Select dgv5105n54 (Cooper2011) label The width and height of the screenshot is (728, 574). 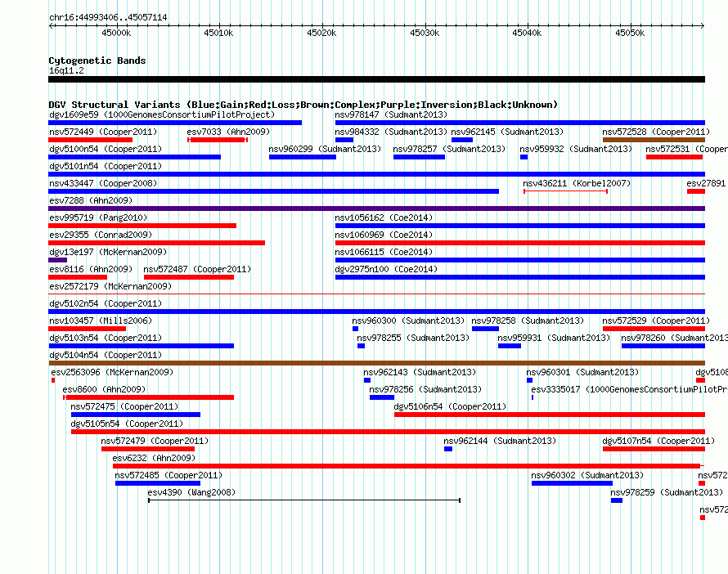pyautogui.click(x=127, y=424)
